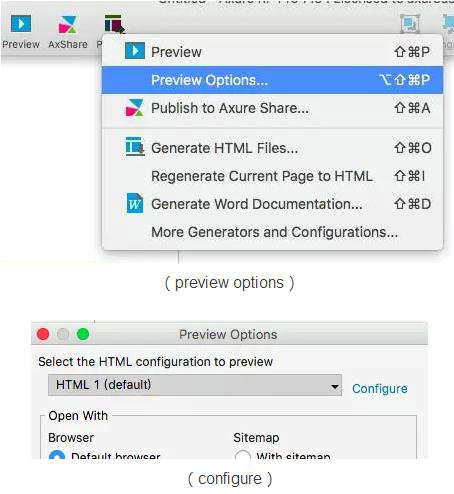This screenshot has width=454, height=494.
Task: Select Generate Word Documentation... entry
Action: [x=272, y=204]
